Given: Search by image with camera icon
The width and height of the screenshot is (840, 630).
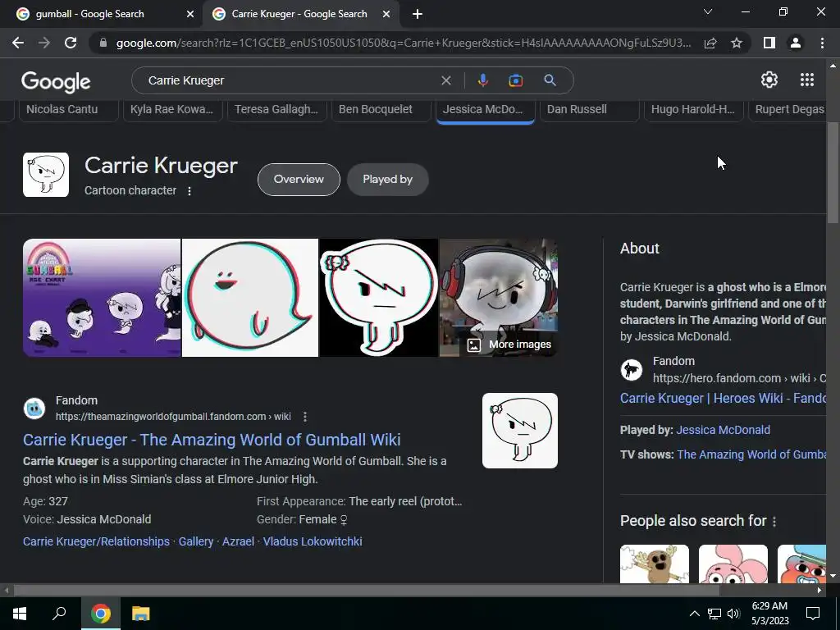Looking at the screenshot, I should click(x=515, y=80).
